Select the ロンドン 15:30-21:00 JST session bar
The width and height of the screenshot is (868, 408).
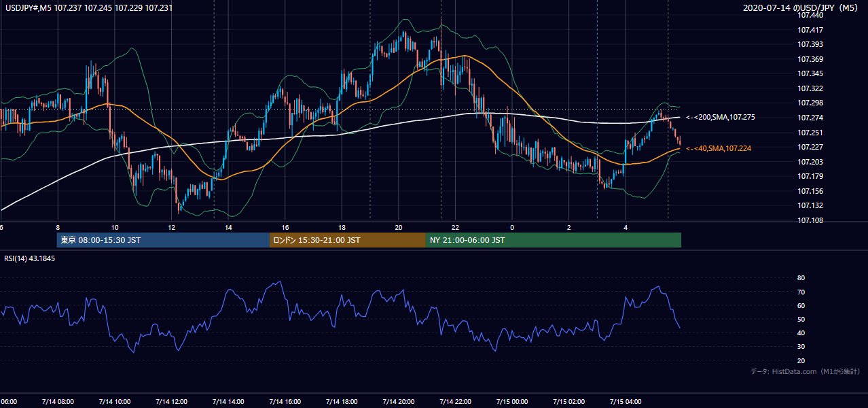[x=348, y=240]
